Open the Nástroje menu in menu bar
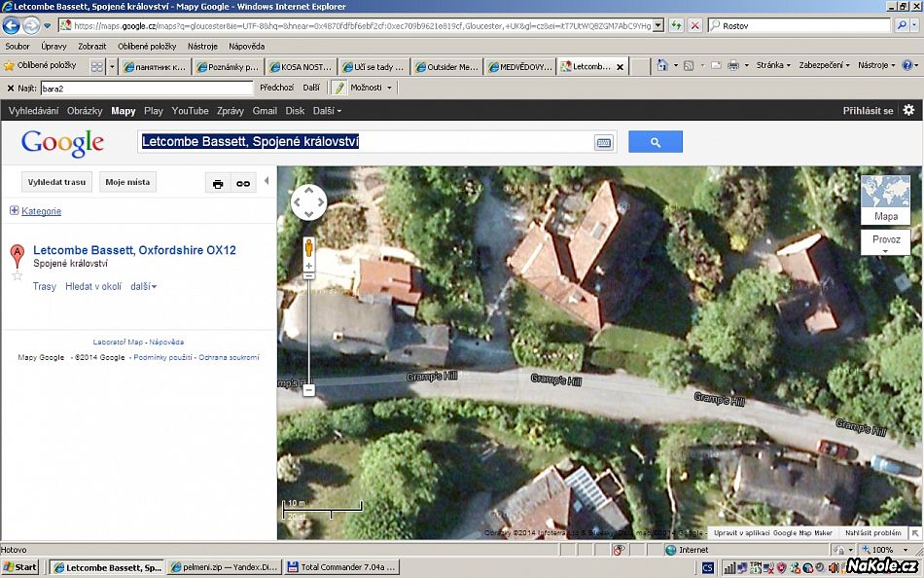This screenshot has width=924, height=578. click(202, 46)
